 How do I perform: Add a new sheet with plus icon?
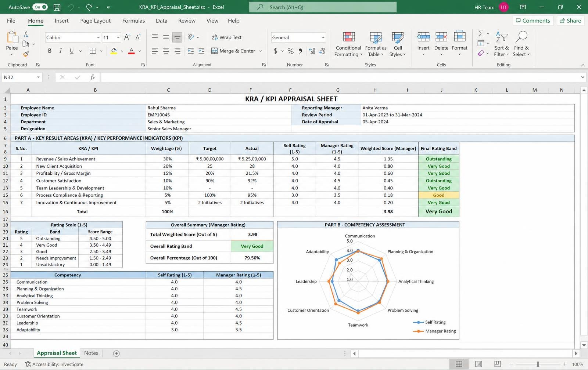click(116, 353)
